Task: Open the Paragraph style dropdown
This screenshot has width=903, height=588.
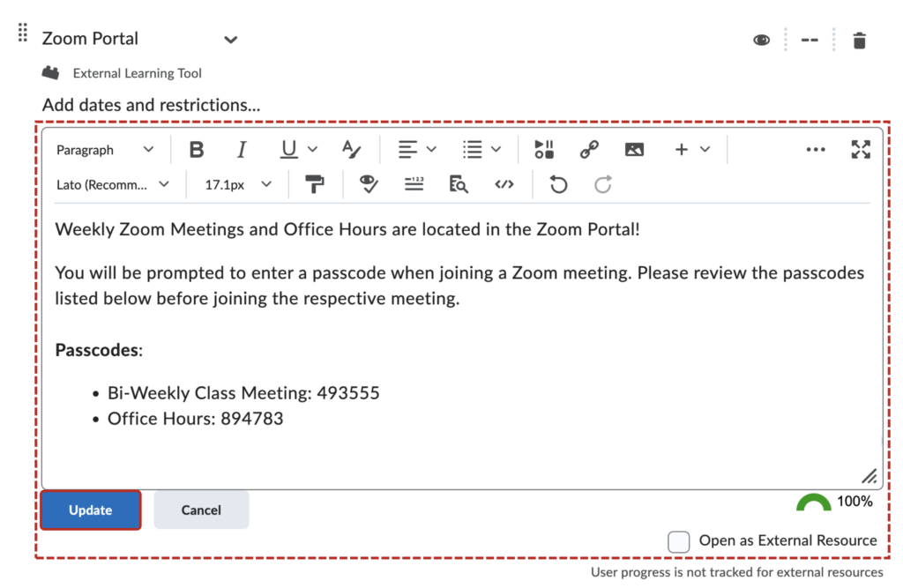Action: tap(106, 149)
